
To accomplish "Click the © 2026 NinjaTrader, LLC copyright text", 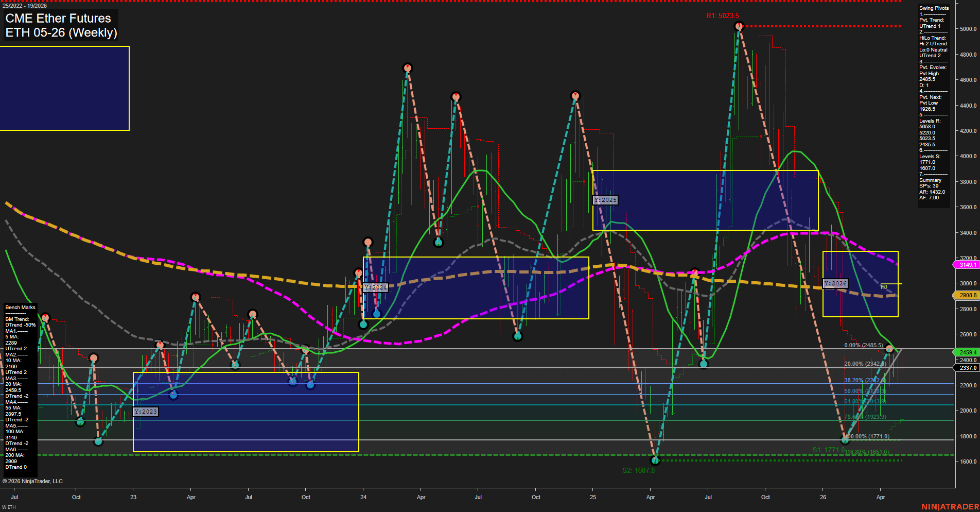I will click(32, 481).
